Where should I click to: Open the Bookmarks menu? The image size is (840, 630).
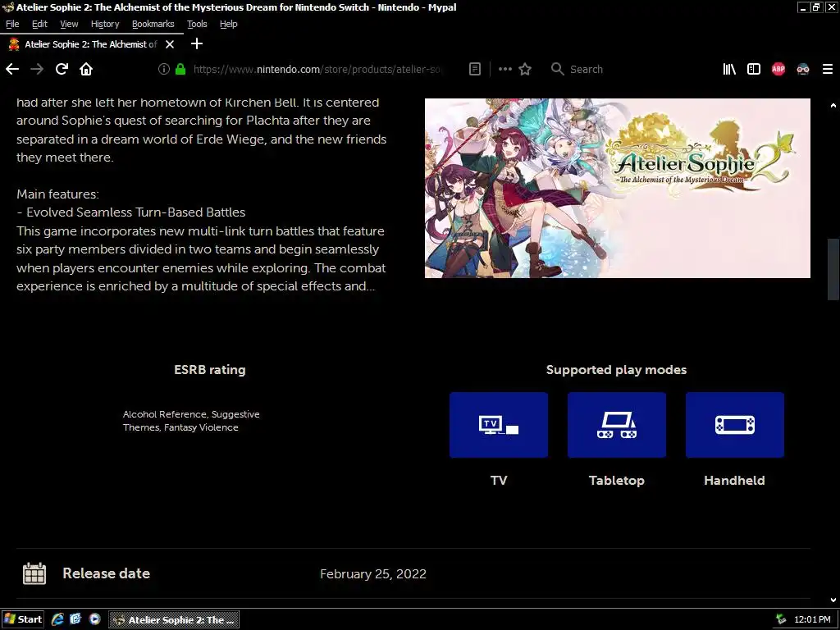click(x=153, y=24)
